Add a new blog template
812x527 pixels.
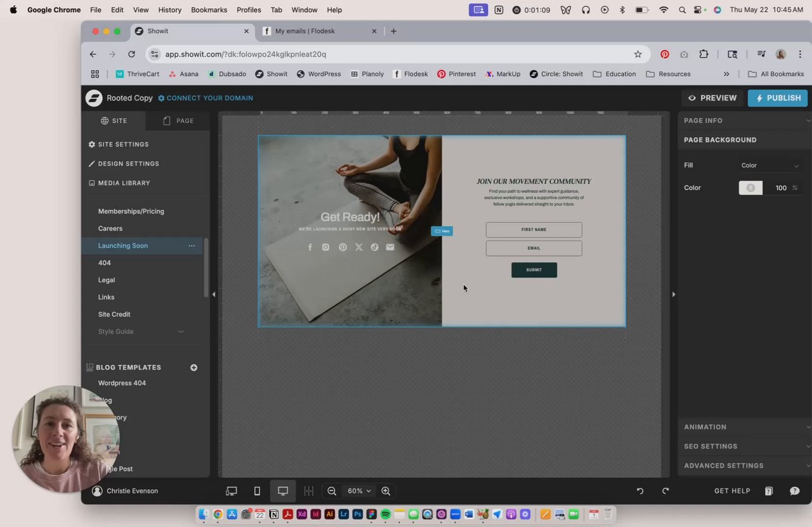tap(193, 367)
